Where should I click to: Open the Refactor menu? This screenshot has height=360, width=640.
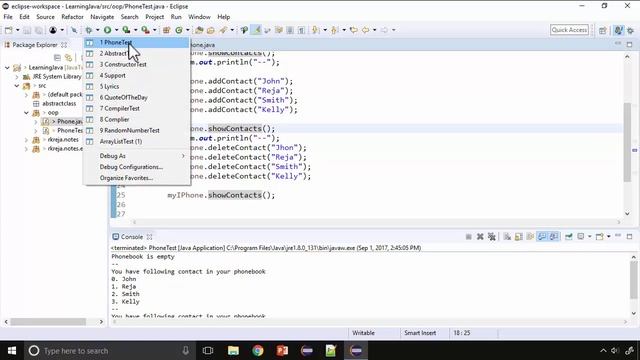[72, 17]
